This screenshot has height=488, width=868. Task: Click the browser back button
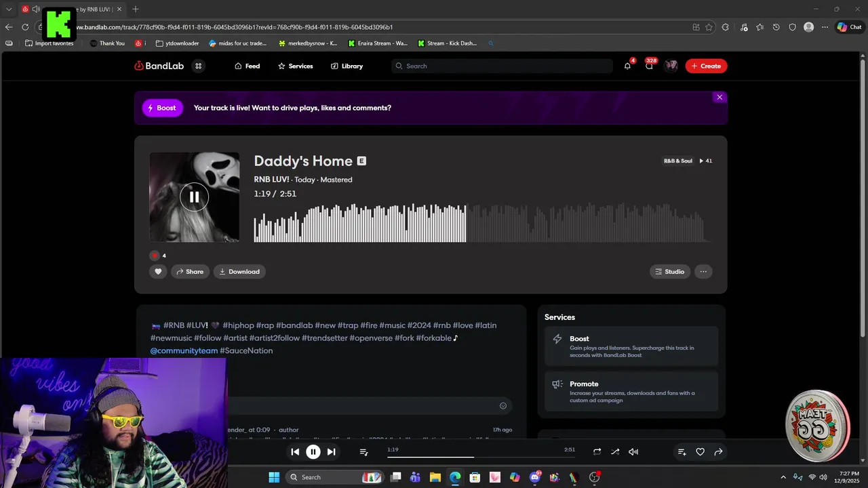(x=9, y=27)
